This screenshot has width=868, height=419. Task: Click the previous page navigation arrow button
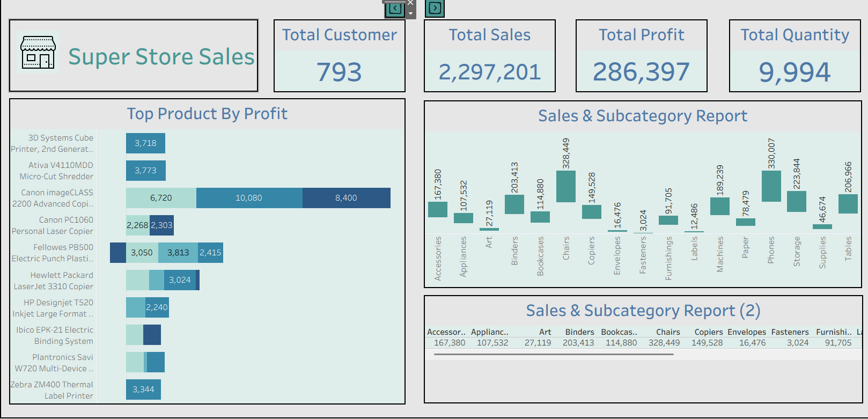(395, 9)
